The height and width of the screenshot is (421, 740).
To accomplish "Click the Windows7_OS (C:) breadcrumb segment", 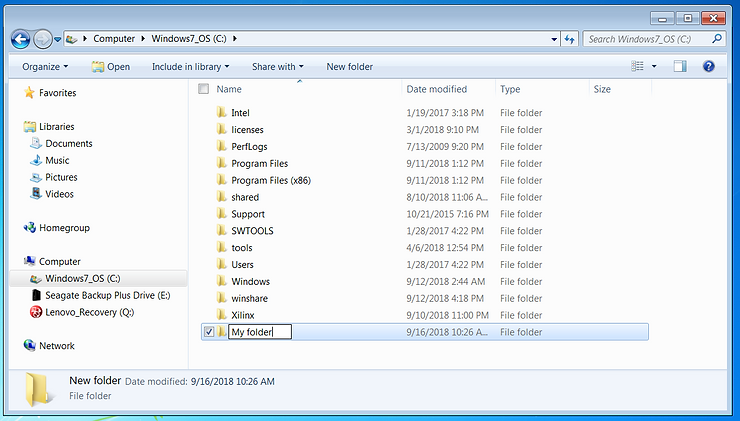I will pos(189,39).
